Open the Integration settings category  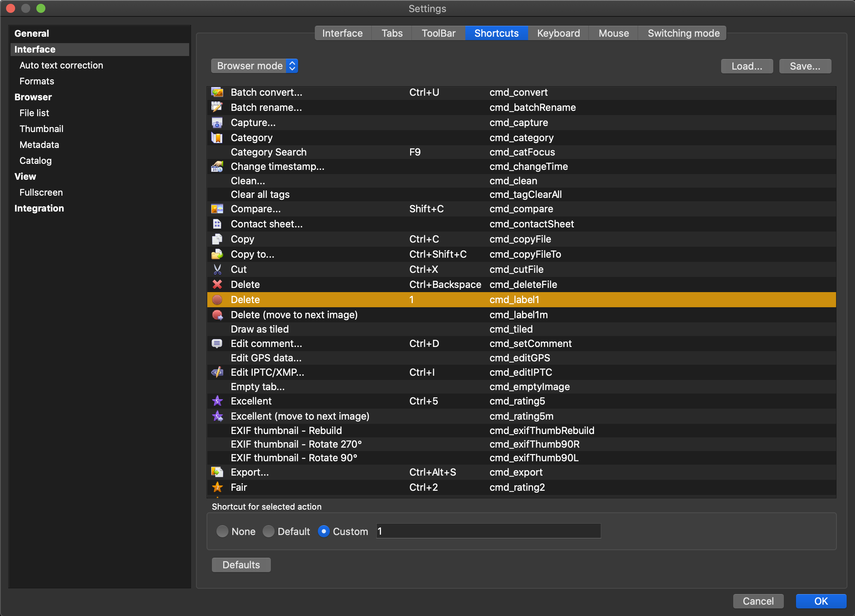click(x=39, y=208)
